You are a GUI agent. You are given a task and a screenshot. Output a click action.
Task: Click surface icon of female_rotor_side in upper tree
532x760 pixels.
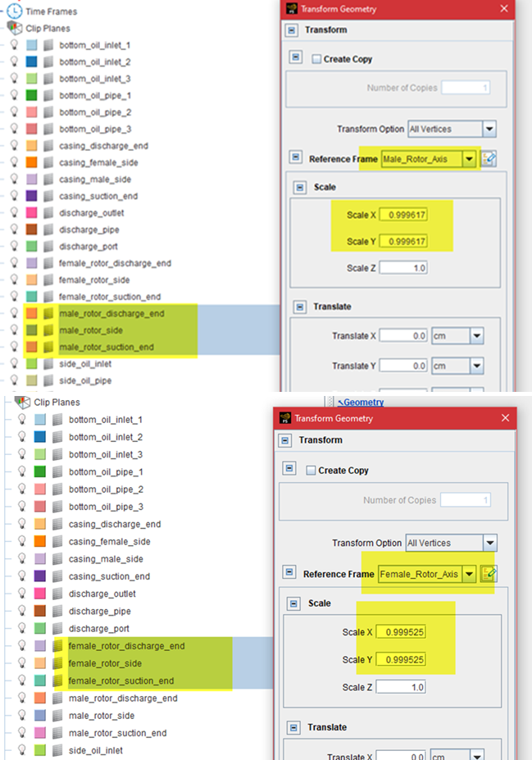48,280
